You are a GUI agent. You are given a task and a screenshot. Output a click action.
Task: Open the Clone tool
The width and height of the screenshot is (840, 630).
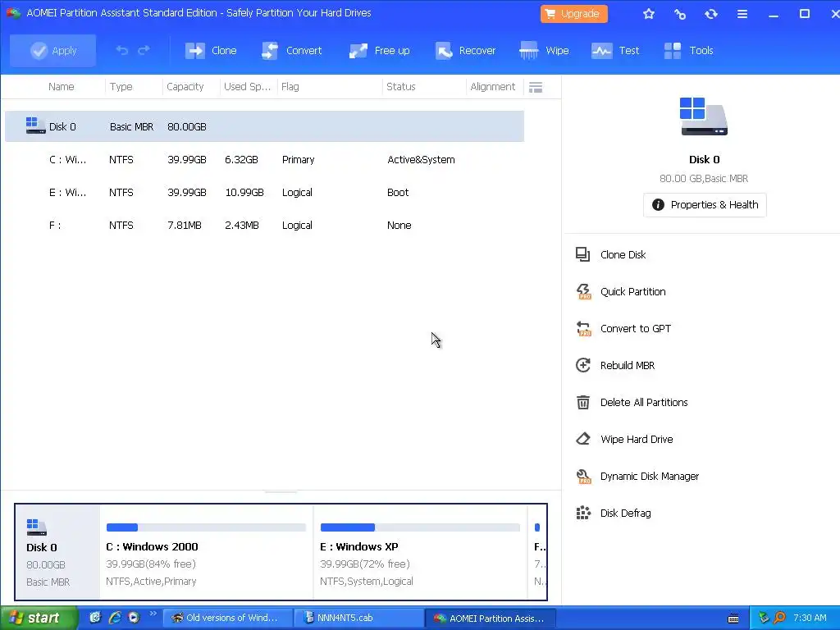(211, 50)
